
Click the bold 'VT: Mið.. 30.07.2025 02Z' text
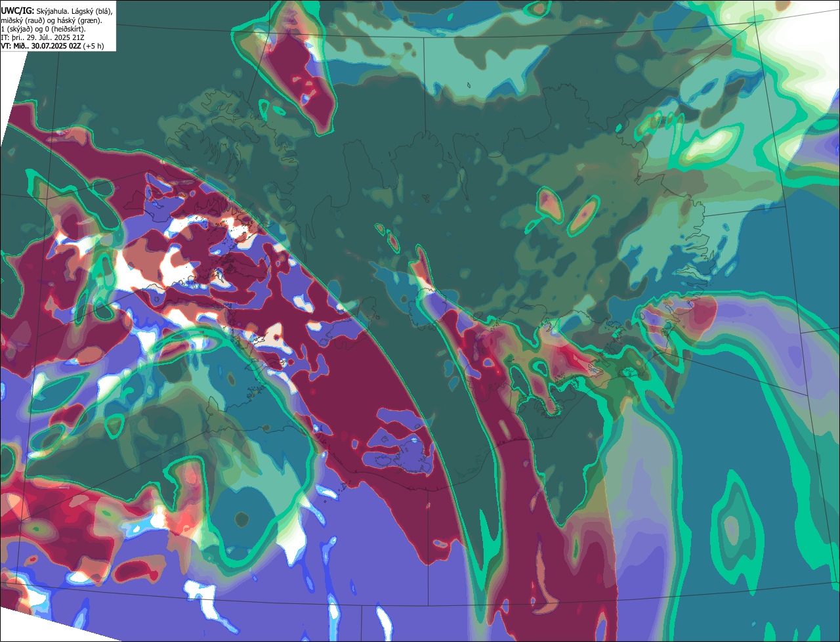point(41,46)
